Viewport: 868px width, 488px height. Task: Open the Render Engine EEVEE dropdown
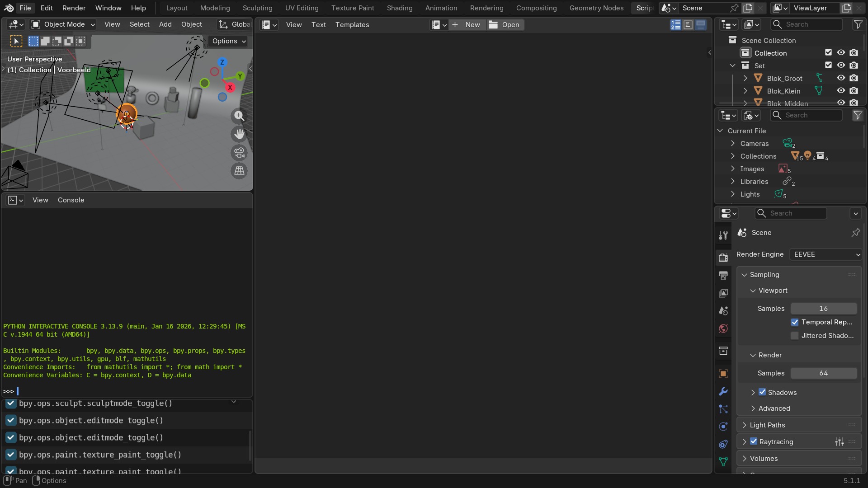(x=826, y=254)
